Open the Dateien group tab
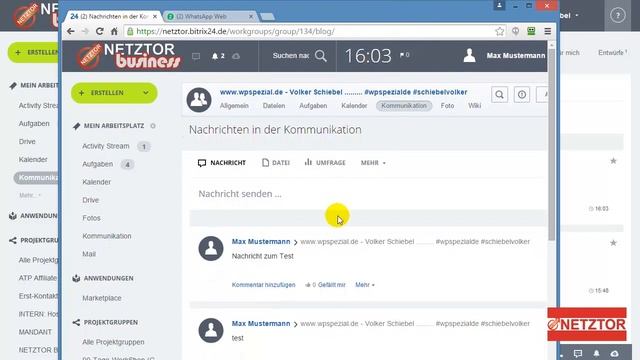Screen dimensions: 640x360 274,106
